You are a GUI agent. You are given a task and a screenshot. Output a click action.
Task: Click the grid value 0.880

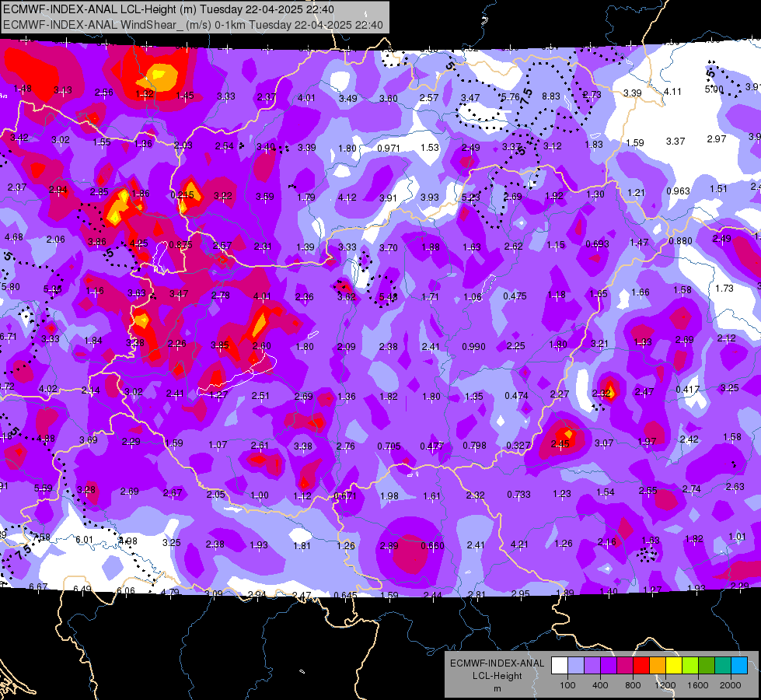point(680,241)
